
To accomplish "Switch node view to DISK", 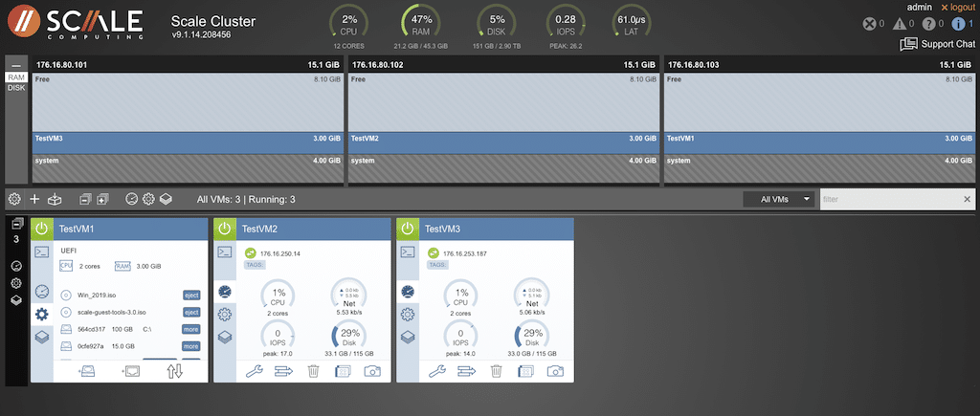I will (16, 88).
